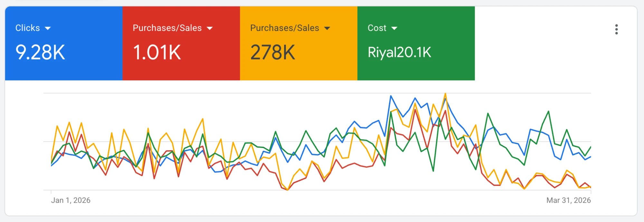This screenshot has height=222, width=644.
Task: Open the yellow Purchases/Sales metric dropdown arrow
Action: 327,28
